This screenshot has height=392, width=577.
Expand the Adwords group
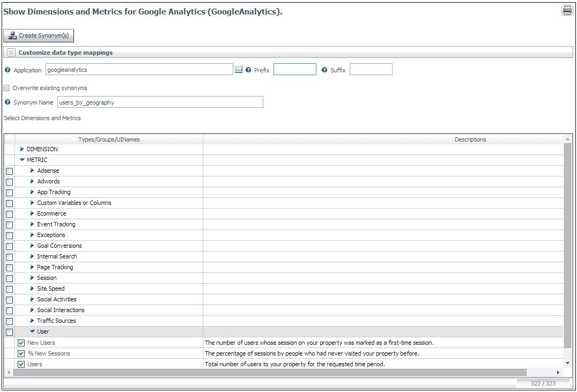click(x=32, y=181)
